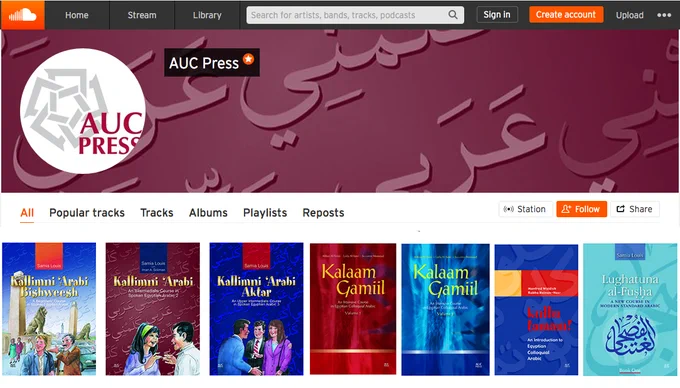Image resolution: width=680 pixels, height=388 pixels.
Task: Switch to the Playlists tab
Action: click(265, 213)
